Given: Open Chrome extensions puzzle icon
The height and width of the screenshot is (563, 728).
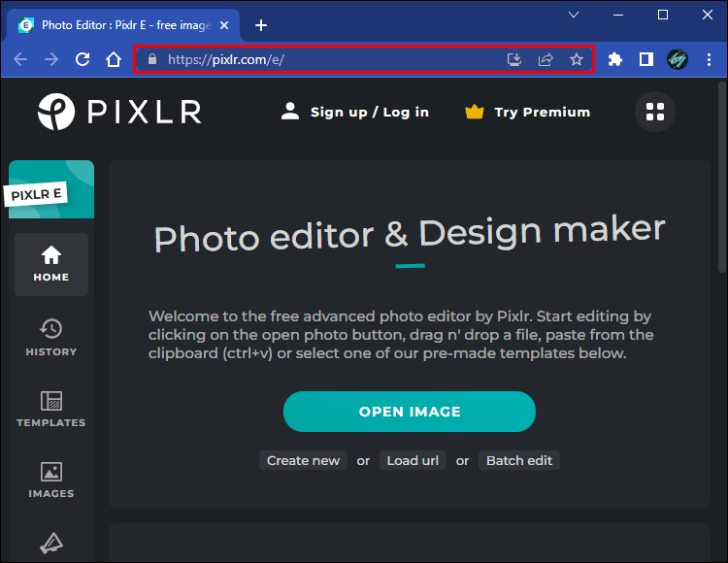Looking at the screenshot, I should [x=615, y=59].
